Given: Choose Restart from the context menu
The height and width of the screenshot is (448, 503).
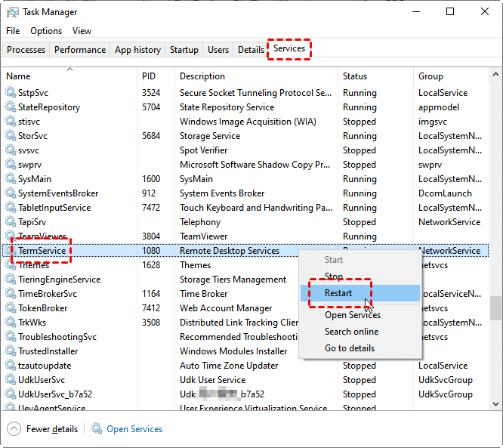Looking at the screenshot, I should point(338,293).
